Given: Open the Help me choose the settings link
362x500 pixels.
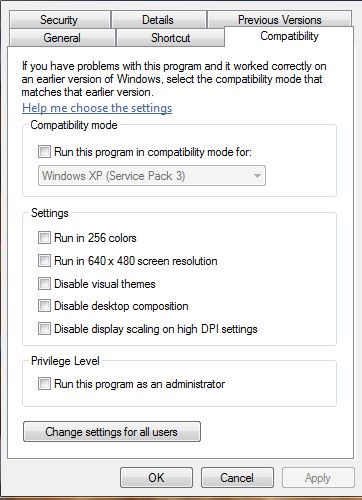Looking at the screenshot, I should coord(97,108).
